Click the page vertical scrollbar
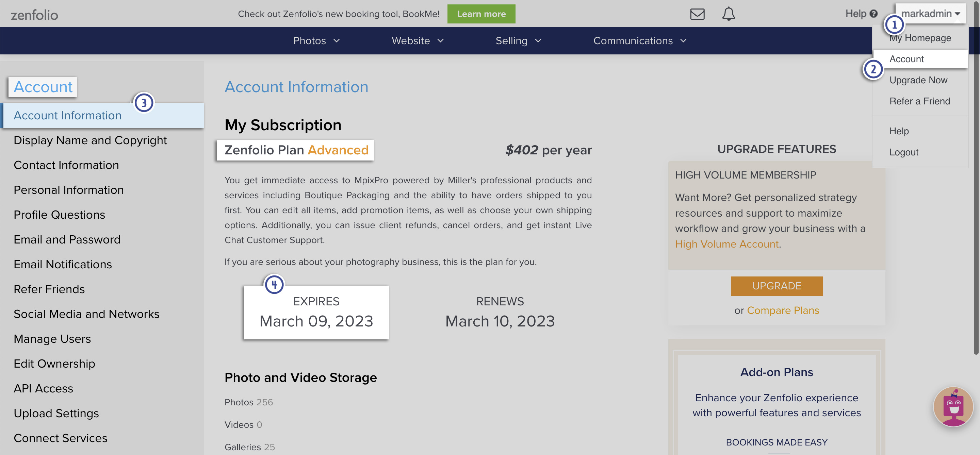The height and width of the screenshot is (455, 980). click(976, 179)
